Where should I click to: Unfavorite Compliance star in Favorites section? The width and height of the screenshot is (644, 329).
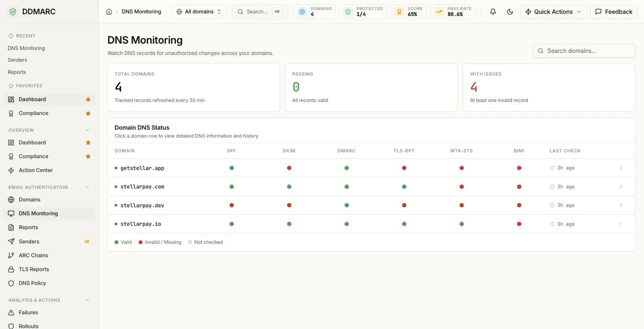point(88,114)
